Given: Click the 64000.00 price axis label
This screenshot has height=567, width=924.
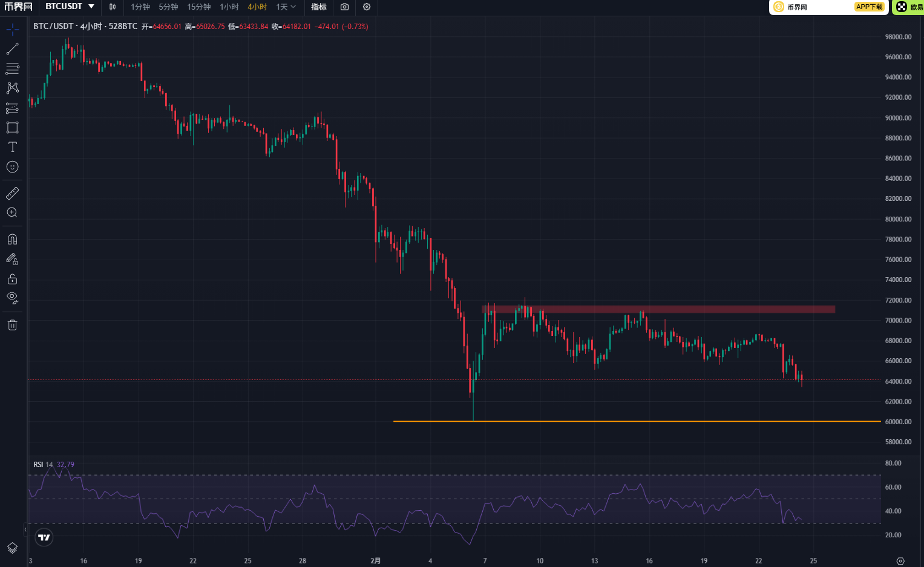Looking at the screenshot, I should click(x=898, y=381).
